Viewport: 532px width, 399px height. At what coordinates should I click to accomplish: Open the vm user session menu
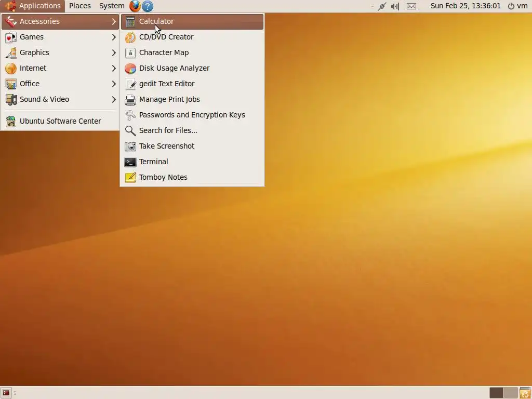[x=518, y=6]
